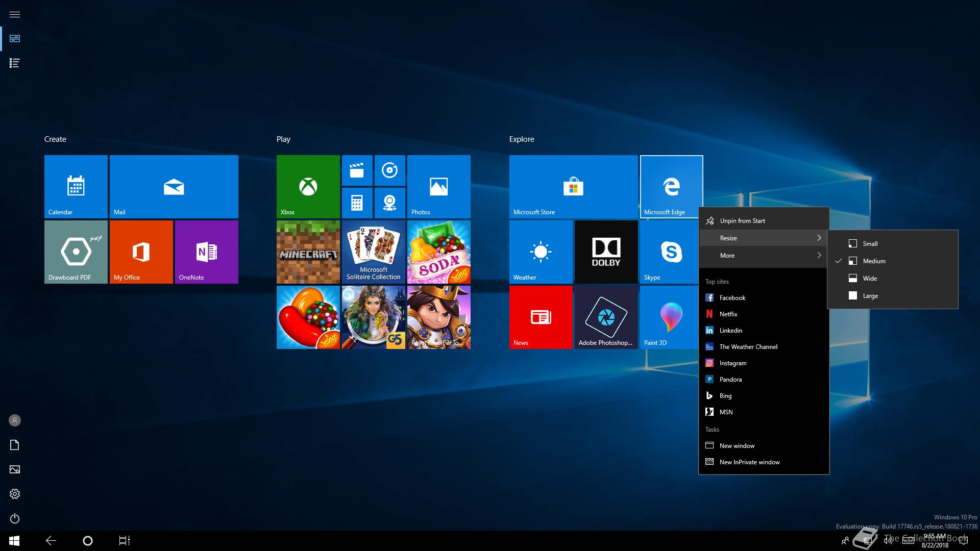
Task: Open People icon in system tray
Action: (845, 541)
